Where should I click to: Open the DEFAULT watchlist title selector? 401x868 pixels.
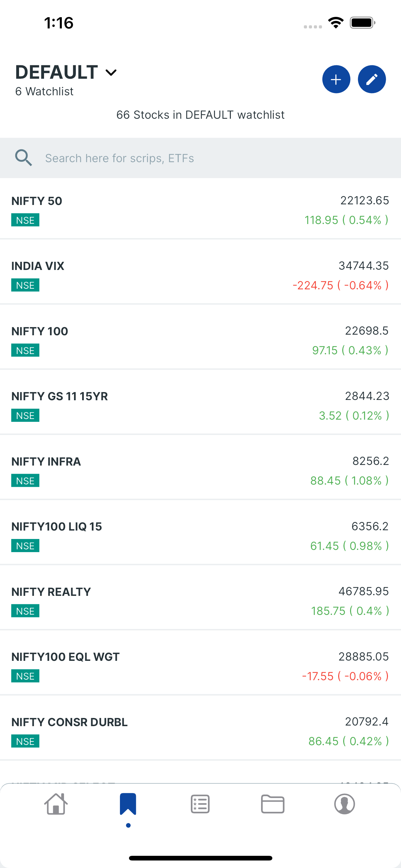[x=66, y=72]
